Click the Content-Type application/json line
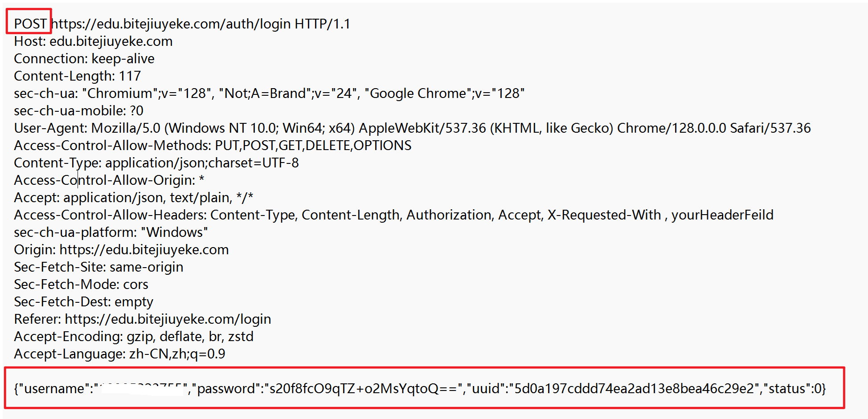The height and width of the screenshot is (419, 868). (156, 163)
